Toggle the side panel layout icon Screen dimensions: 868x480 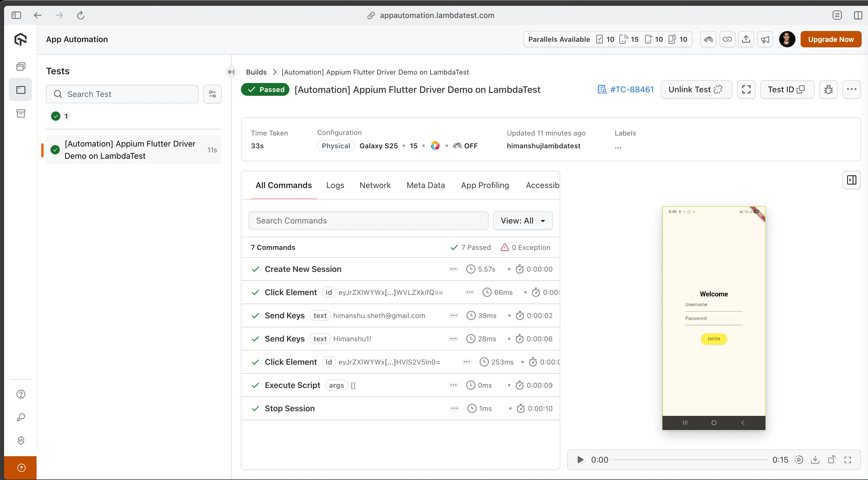851,180
